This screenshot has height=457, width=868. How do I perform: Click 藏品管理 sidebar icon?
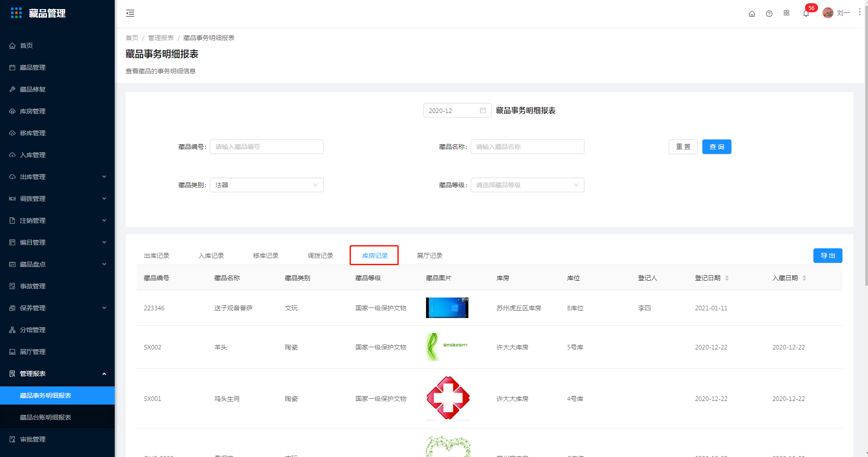12,67
